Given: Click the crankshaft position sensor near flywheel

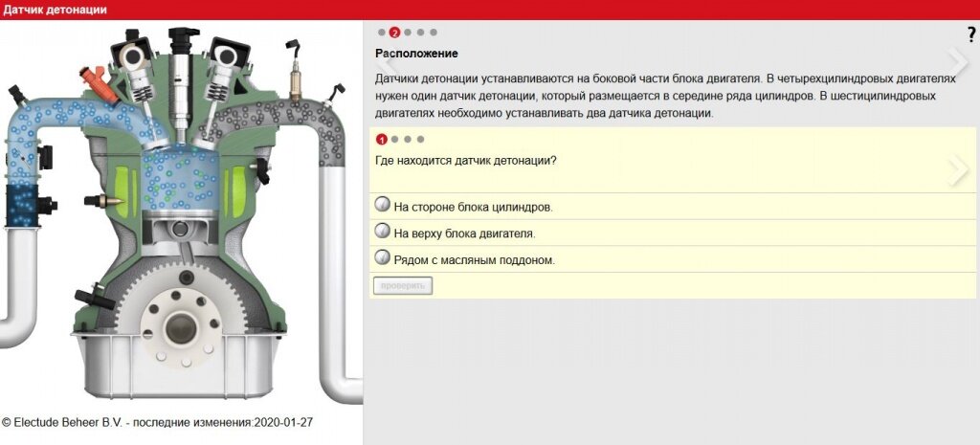Looking at the screenshot, I should coord(94,297).
